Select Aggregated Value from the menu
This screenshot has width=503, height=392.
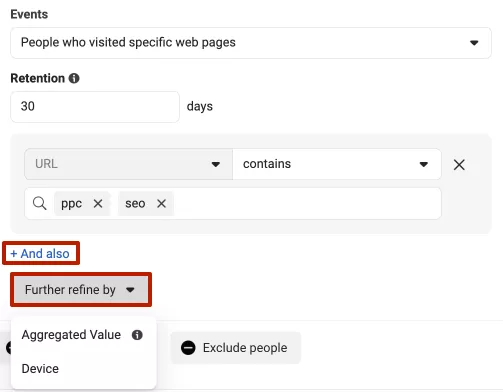pos(71,335)
